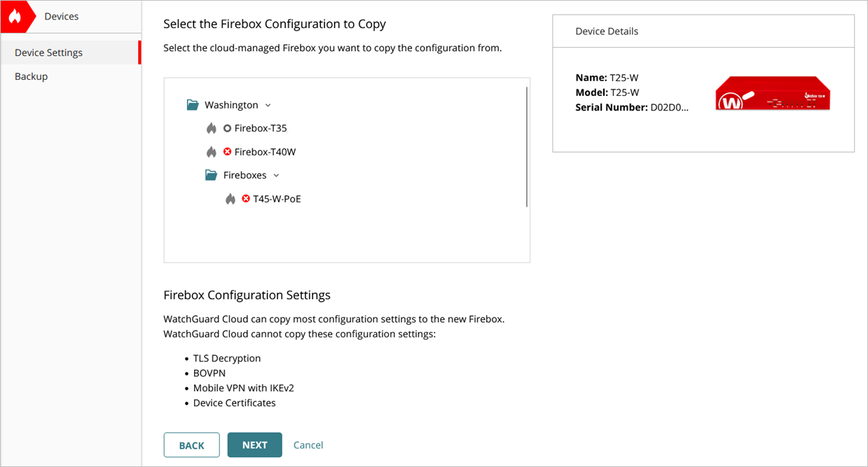
Task: Select the Firebox-T35 status circle indicator
Action: point(226,128)
